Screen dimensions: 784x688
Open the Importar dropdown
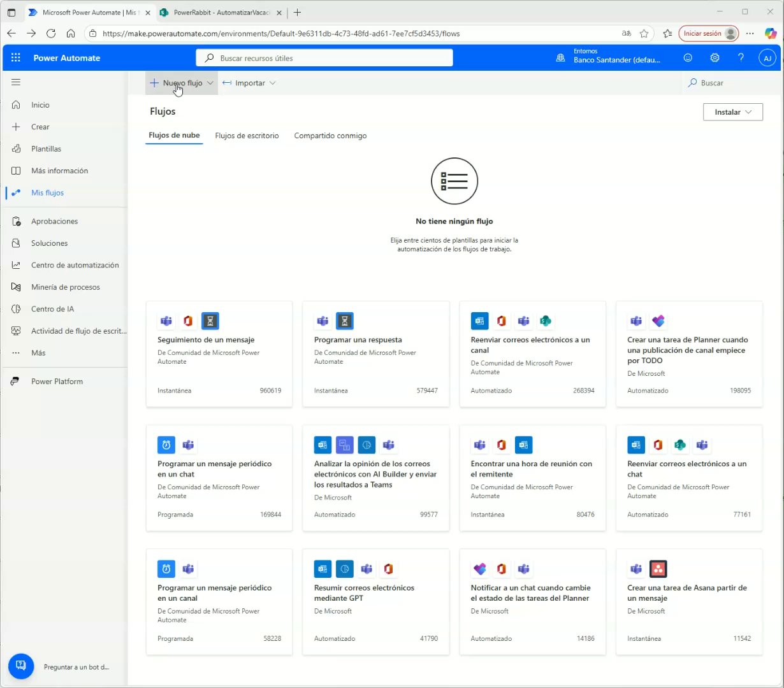(x=249, y=83)
